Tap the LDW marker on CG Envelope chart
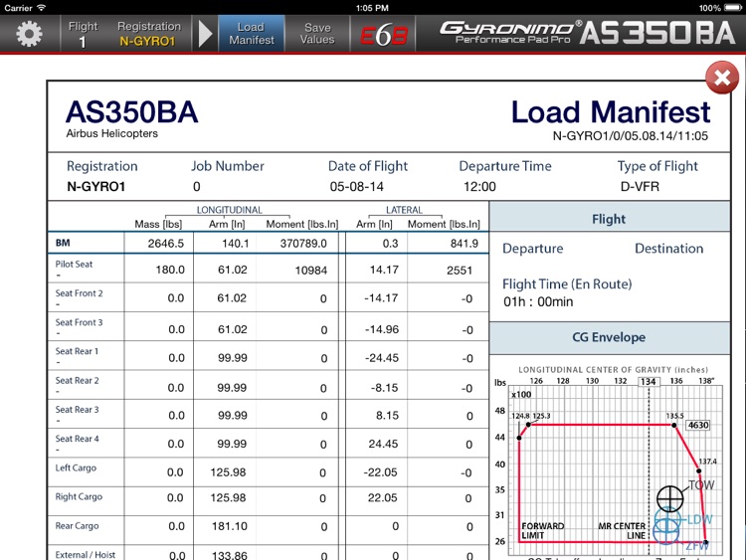746x560 pixels. 668,519
